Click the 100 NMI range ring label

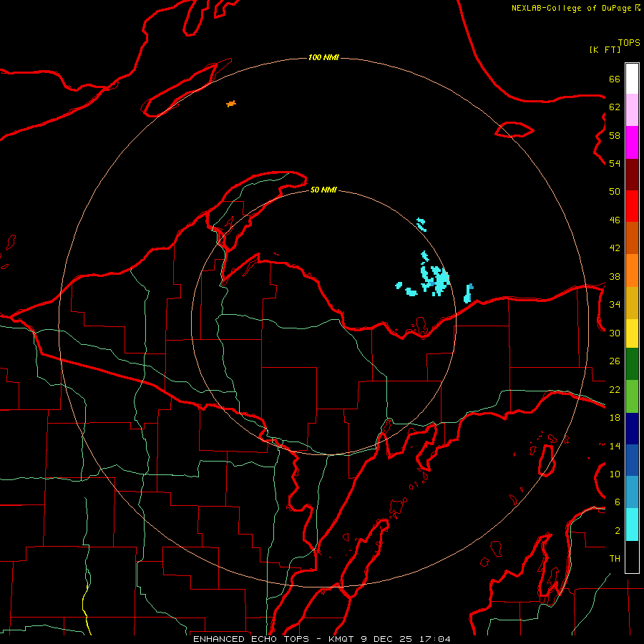323,57
